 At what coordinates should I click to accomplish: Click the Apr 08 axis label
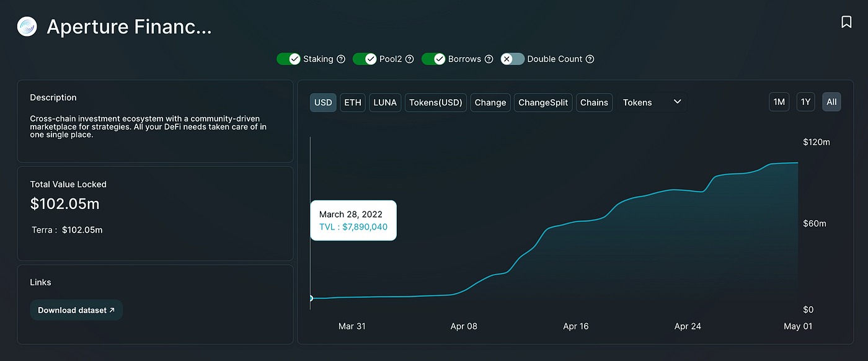point(464,326)
